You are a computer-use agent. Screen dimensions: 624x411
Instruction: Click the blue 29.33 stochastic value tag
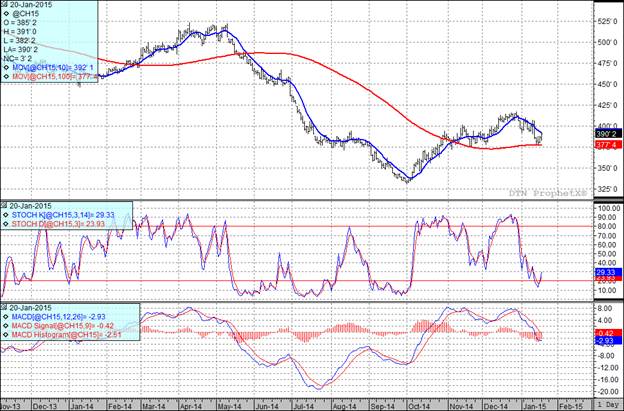[608, 273]
